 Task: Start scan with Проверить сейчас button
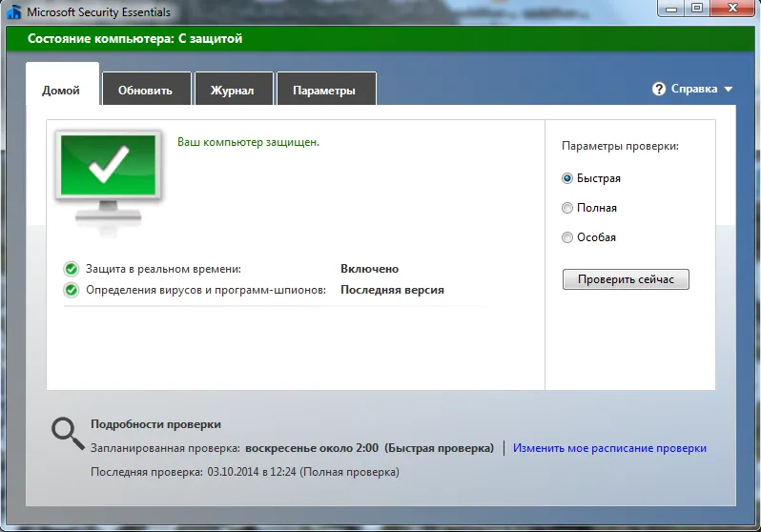626,279
